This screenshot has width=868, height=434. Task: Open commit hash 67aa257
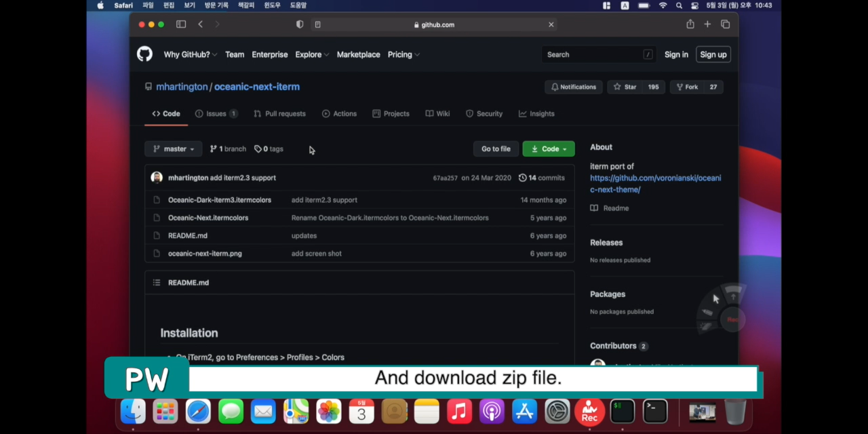pos(445,178)
